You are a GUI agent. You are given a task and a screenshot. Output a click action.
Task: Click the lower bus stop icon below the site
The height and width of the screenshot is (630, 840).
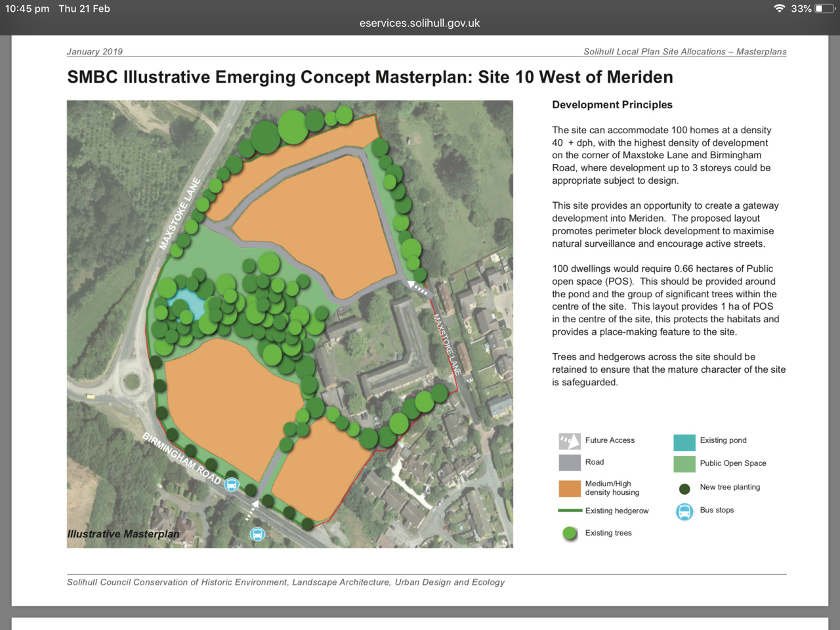point(257,534)
